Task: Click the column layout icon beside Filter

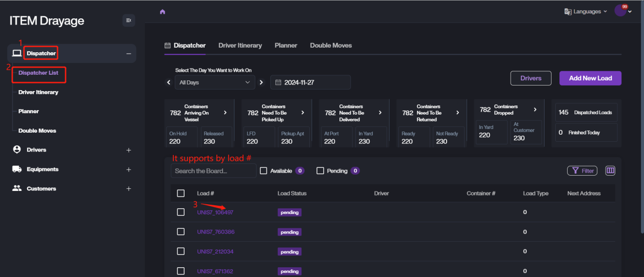Action: click(x=610, y=171)
